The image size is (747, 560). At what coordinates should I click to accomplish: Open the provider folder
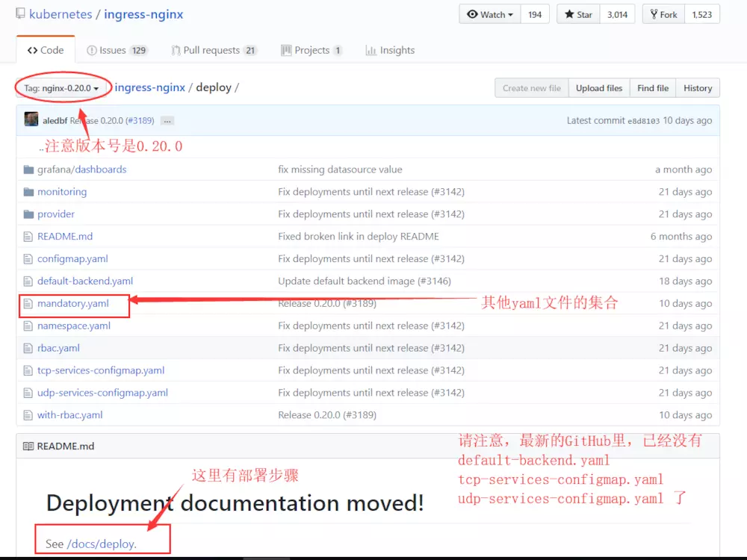point(56,214)
